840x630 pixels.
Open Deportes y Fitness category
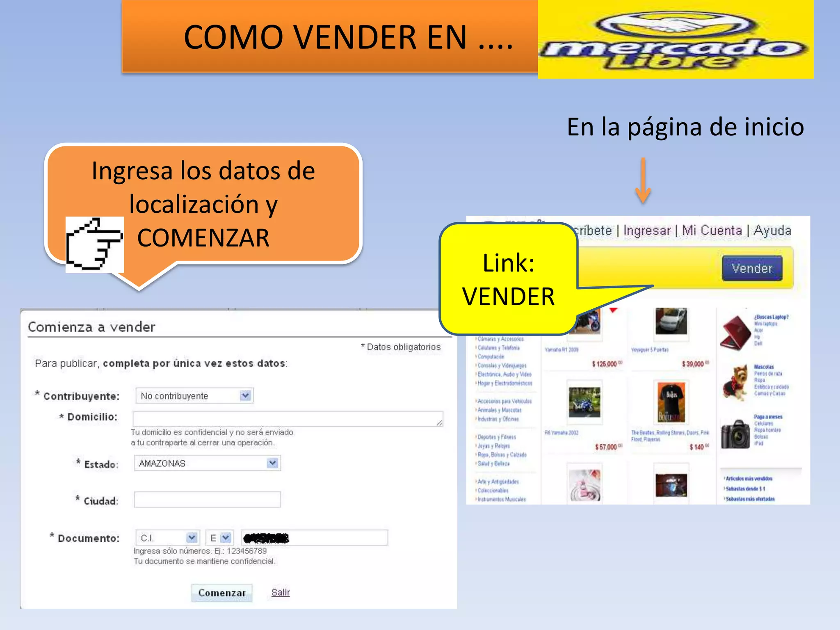tap(496, 437)
